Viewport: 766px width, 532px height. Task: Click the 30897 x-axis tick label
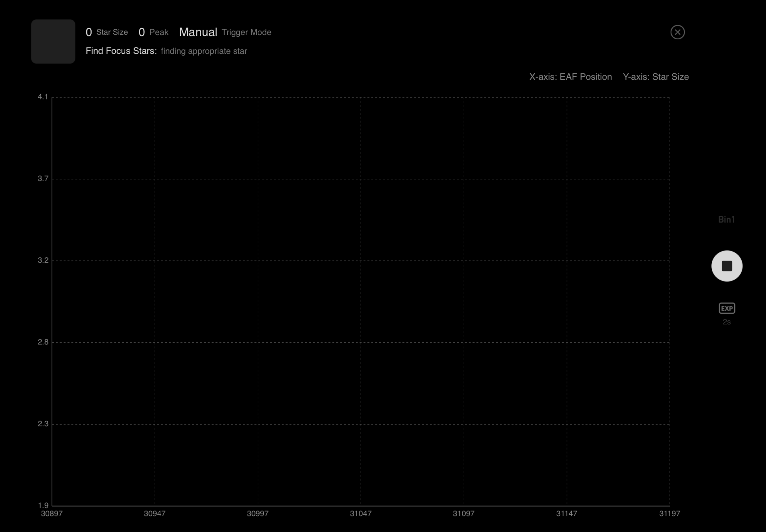point(52,514)
